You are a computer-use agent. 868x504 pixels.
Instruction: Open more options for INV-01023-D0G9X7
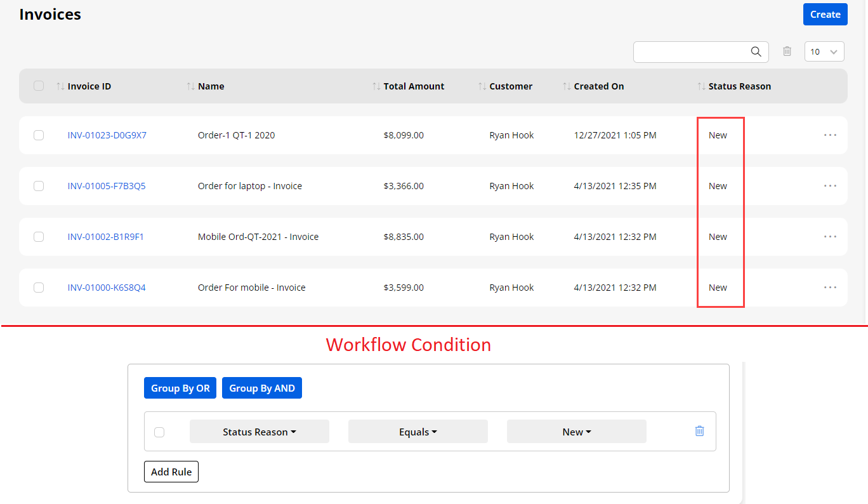(x=830, y=135)
